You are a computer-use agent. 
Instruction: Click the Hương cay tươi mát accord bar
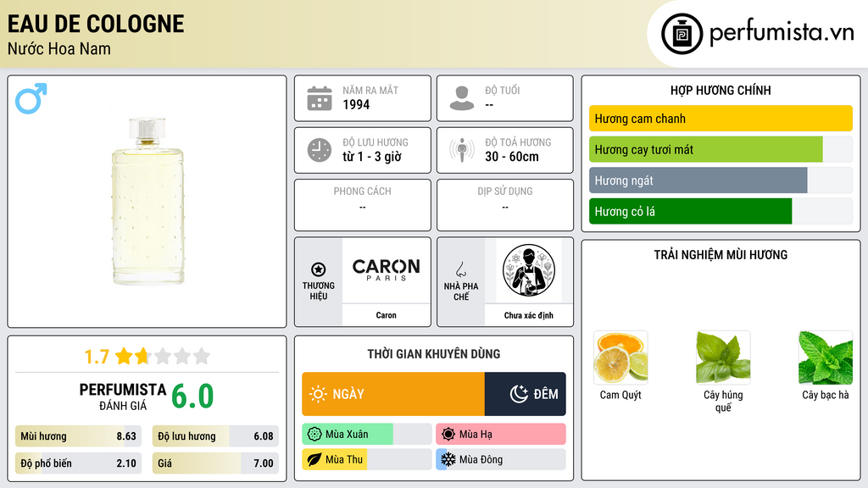(721, 149)
